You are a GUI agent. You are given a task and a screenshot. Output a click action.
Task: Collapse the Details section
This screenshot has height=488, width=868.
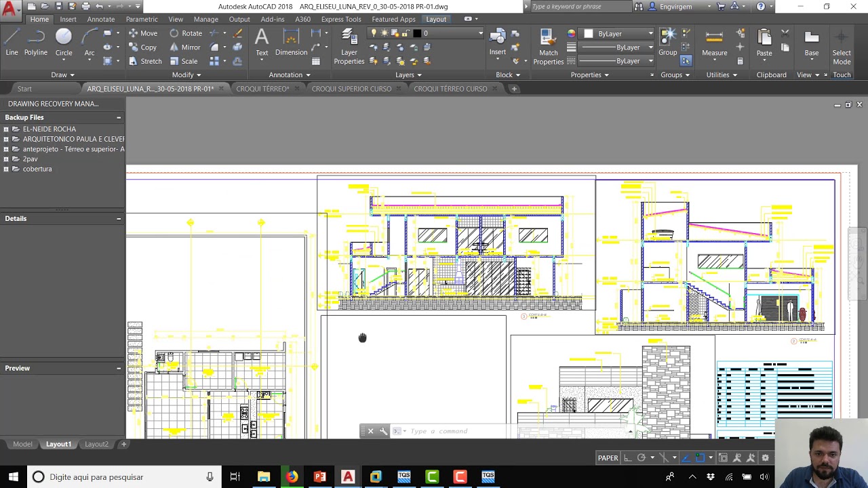[x=119, y=218]
